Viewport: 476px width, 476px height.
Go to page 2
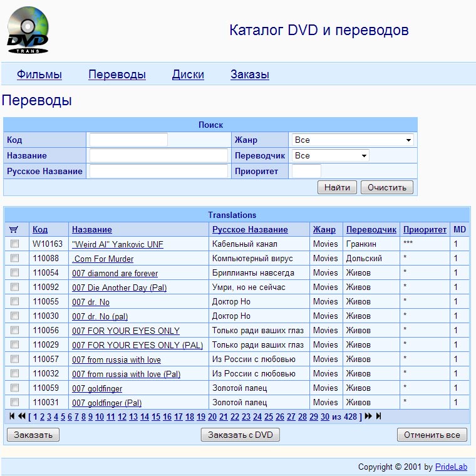42,416
